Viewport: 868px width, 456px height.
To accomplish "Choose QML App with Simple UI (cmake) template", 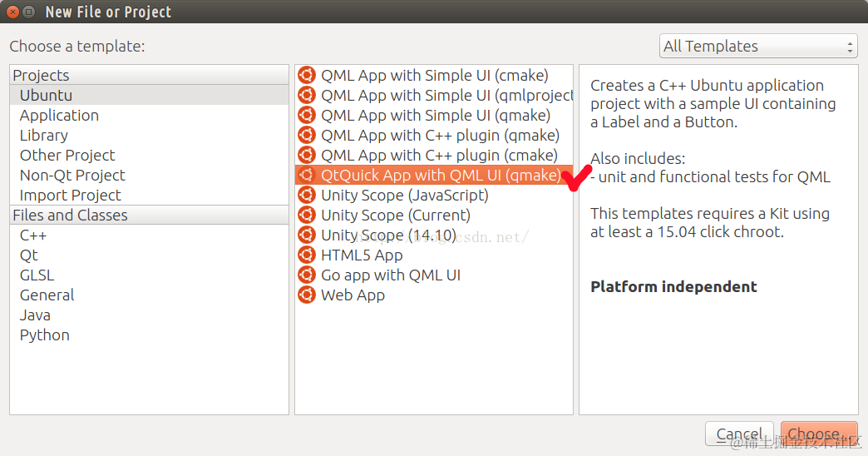I will click(x=434, y=76).
